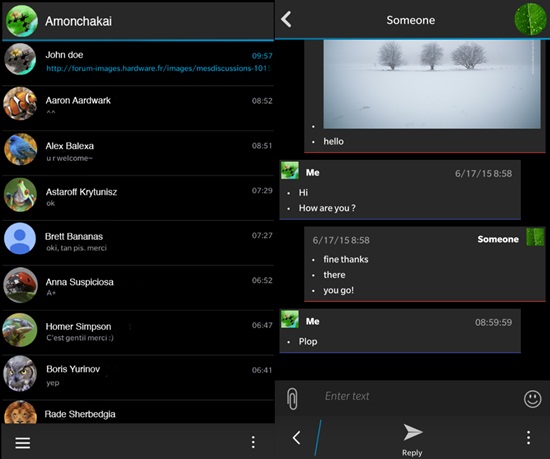Click the forum-images.hardware.fr link
Viewport: 550px width, 459px height.
point(159,68)
